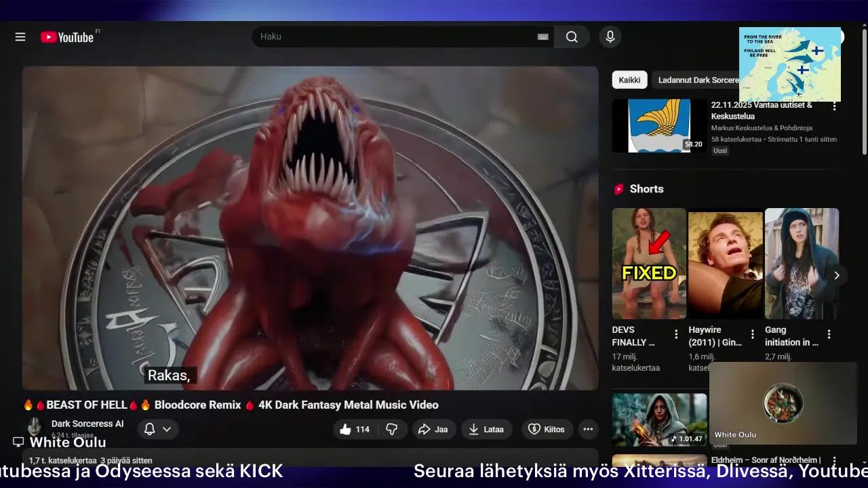868x488 pixels.
Task: Click the Shorts section logo icon
Action: (x=618, y=189)
